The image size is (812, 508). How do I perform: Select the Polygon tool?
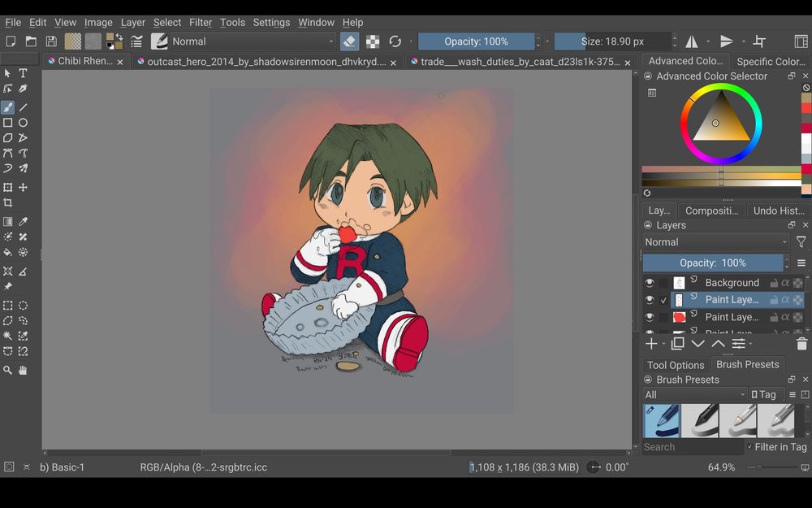tap(8, 138)
